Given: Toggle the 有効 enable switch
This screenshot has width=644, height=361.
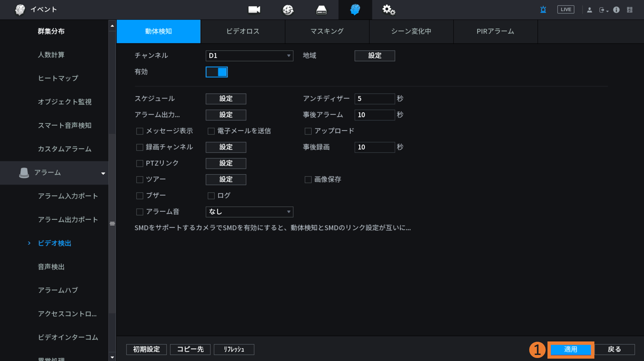Looking at the screenshot, I should tap(217, 72).
